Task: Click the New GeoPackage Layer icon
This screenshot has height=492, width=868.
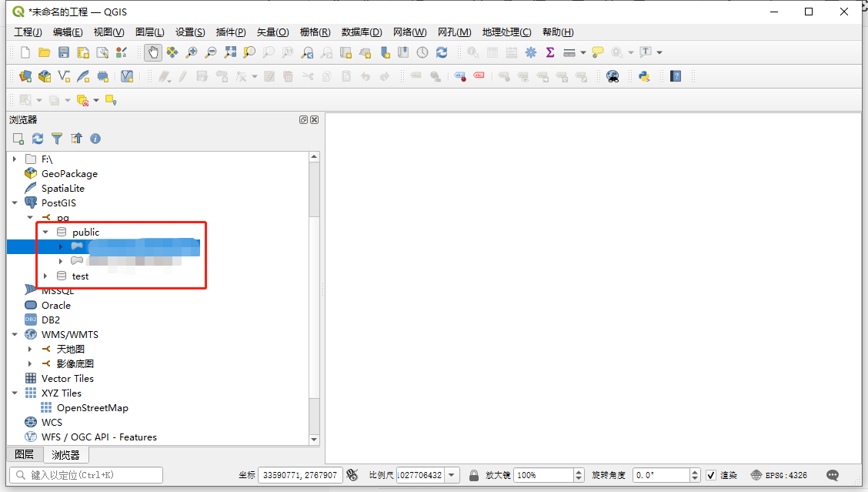Action: pyautogui.click(x=45, y=76)
